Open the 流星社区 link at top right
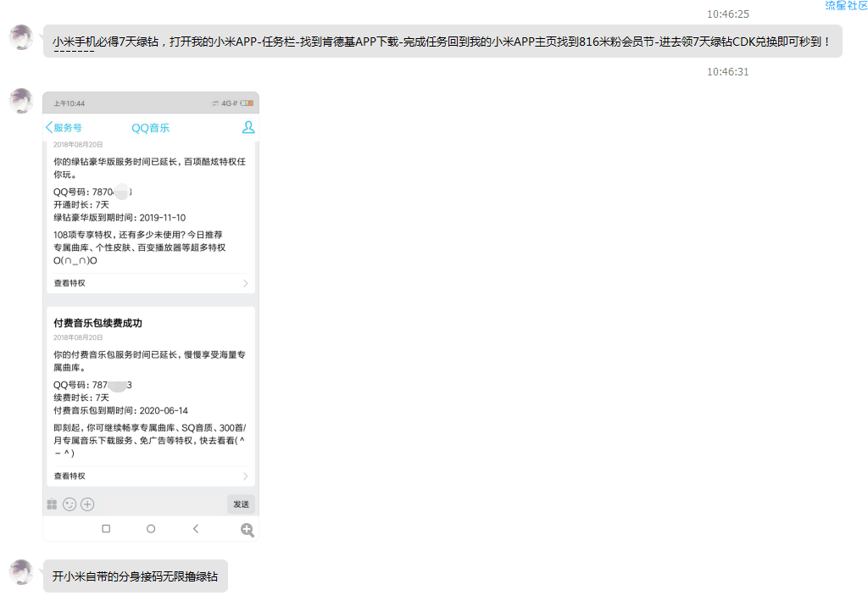This screenshot has height=601, width=868. 846,5
